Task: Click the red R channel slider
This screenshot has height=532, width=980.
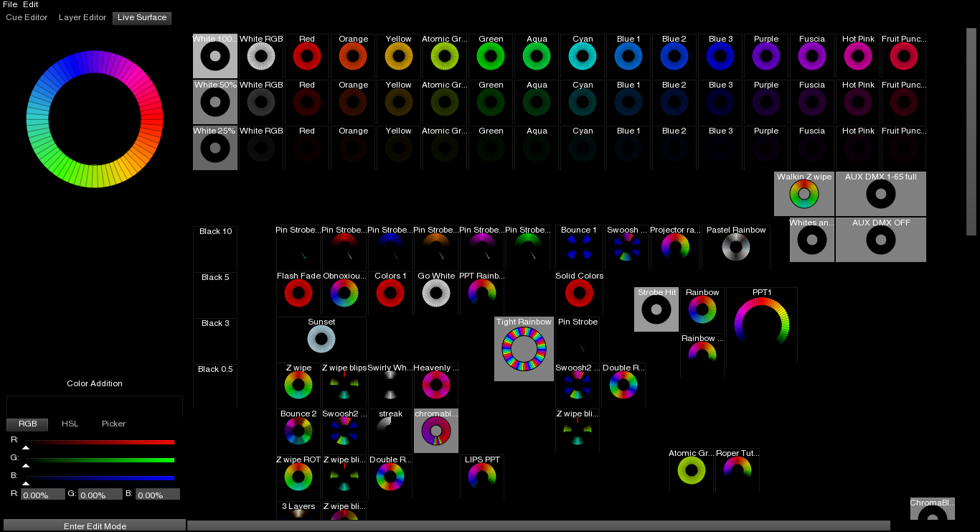Action: tap(100, 442)
